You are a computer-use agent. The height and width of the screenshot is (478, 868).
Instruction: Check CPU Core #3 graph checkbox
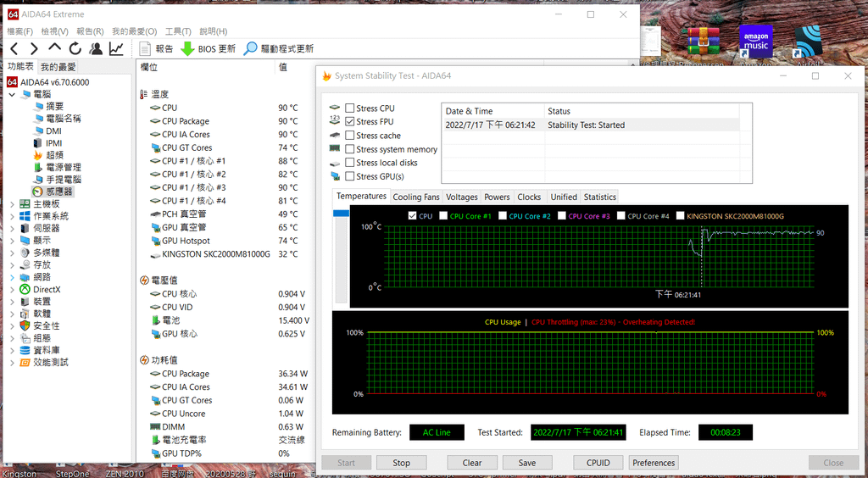coord(562,216)
